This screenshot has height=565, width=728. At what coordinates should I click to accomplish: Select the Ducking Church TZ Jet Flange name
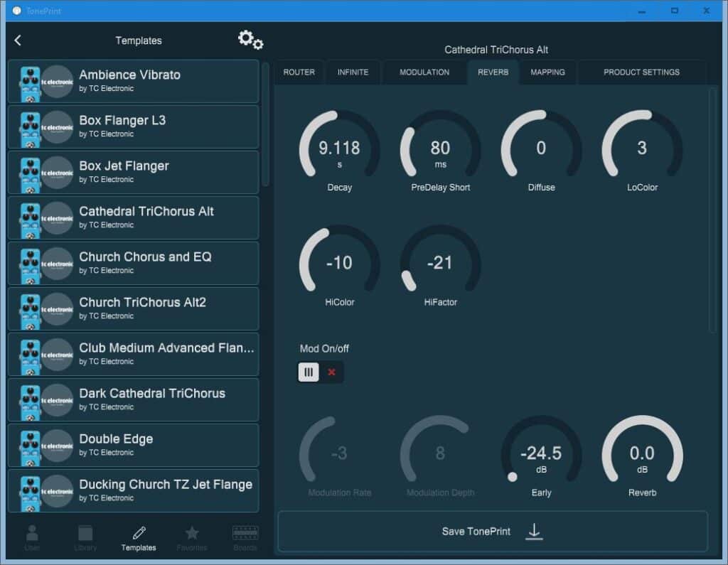166,484
